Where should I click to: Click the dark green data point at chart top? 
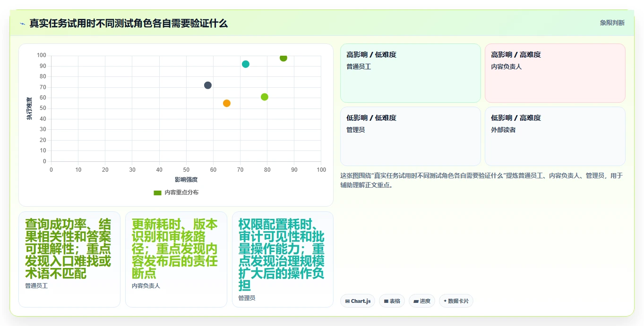pos(283,58)
